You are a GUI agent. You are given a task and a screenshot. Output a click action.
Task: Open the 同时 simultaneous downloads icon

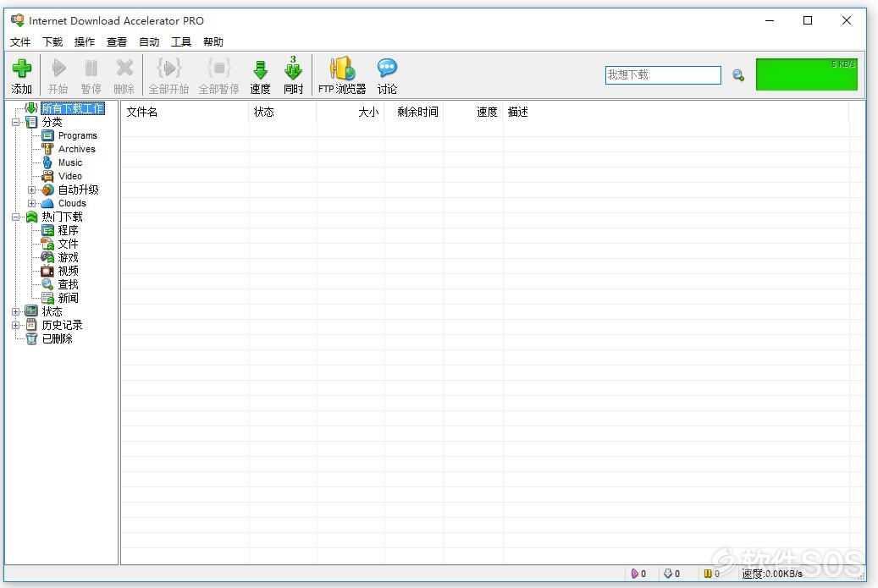point(293,68)
